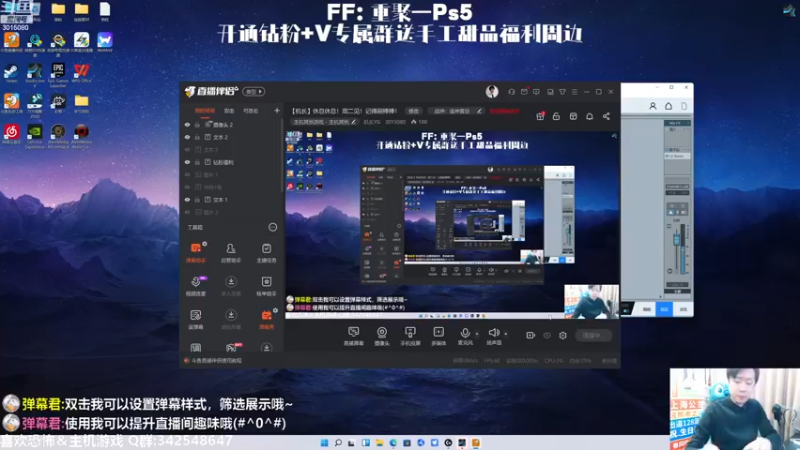800x450 pixels.
Task: Click the webcam overlay in preview
Action: coord(591,301)
